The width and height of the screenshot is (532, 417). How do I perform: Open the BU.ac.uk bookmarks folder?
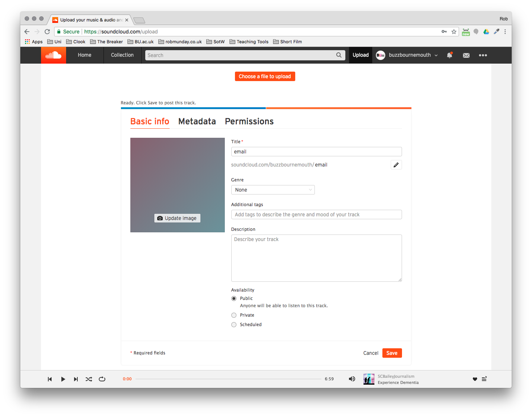pos(141,42)
